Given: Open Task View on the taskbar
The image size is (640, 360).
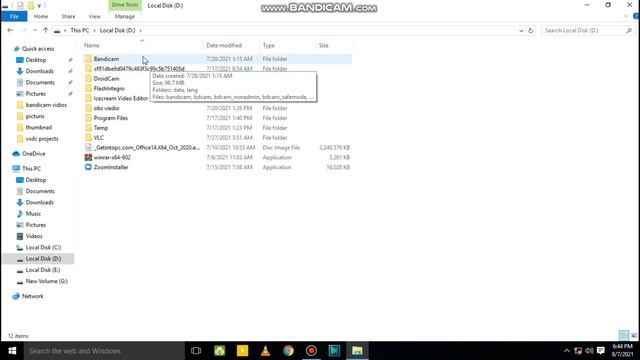Looking at the screenshot, I should pyautogui.click(x=196, y=351).
